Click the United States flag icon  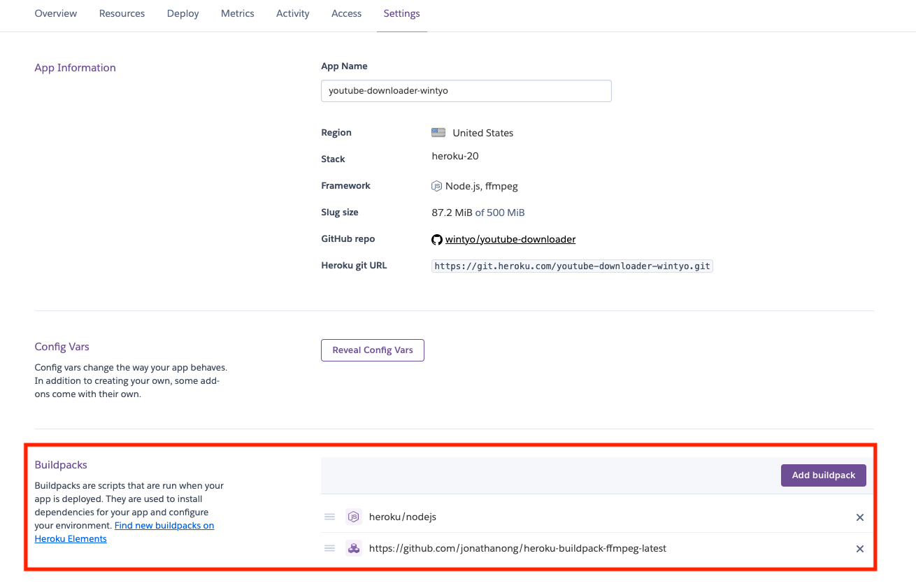pyautogui.click(x=438, y=132)
